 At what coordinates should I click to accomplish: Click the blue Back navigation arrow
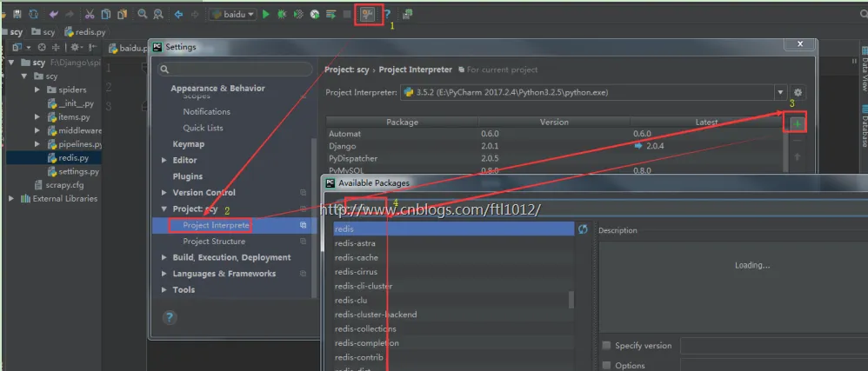coord(179,15)
